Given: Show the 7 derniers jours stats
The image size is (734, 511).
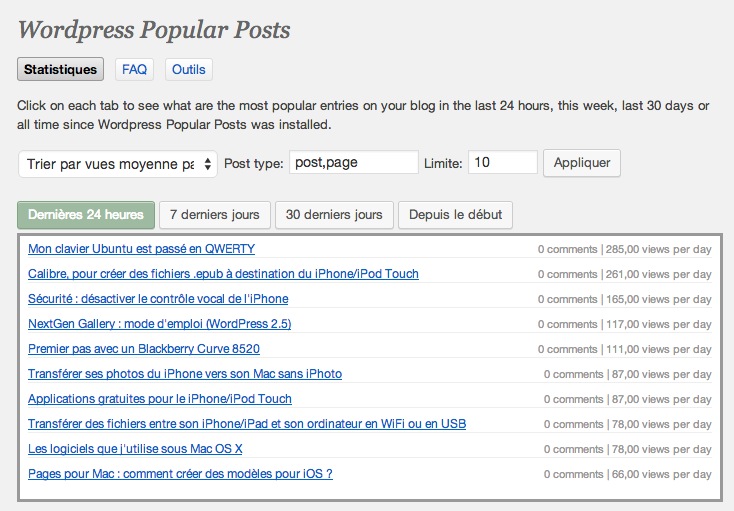Looking at the screenshot, I should [215, 215].
